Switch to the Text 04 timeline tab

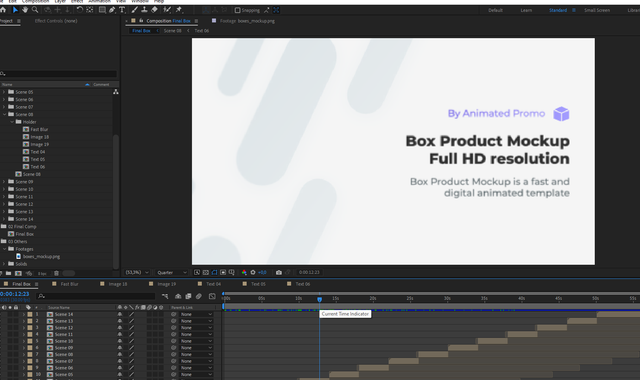pos(213,284)
